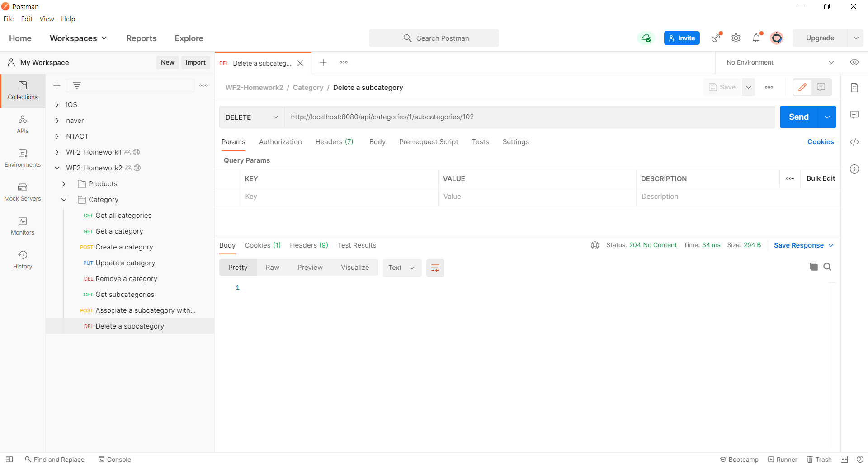The image size is (868, 465).
Task: Switch to comment mode icon
Action: [821, 87]
